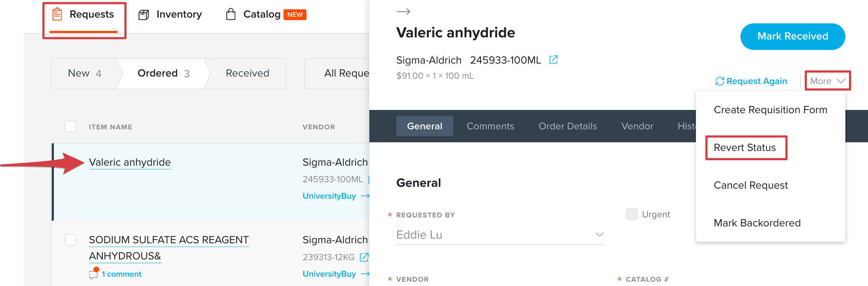This screenshot has height=286, width=868.
Task: Click the UniversityBuy arrow icon
Action: coord(366,196)
